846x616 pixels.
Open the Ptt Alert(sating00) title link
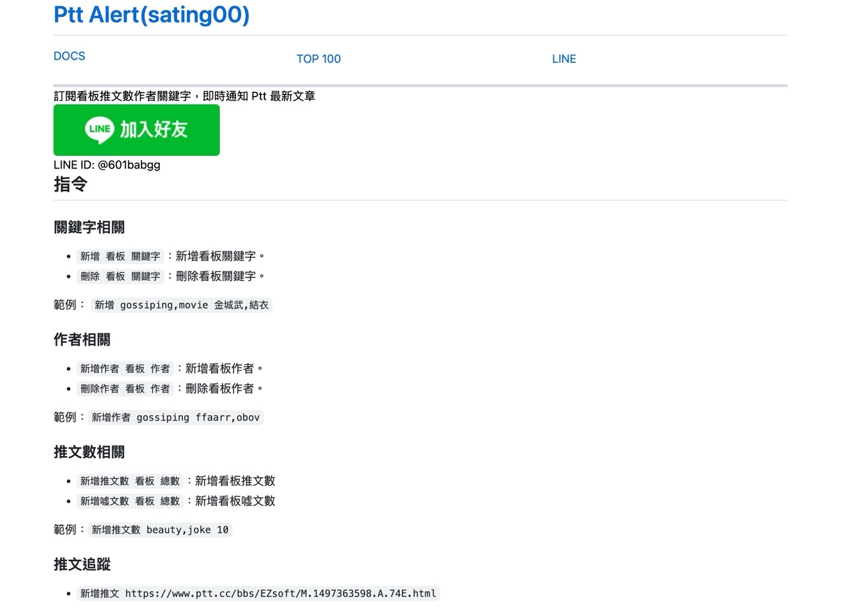[151, 15]
